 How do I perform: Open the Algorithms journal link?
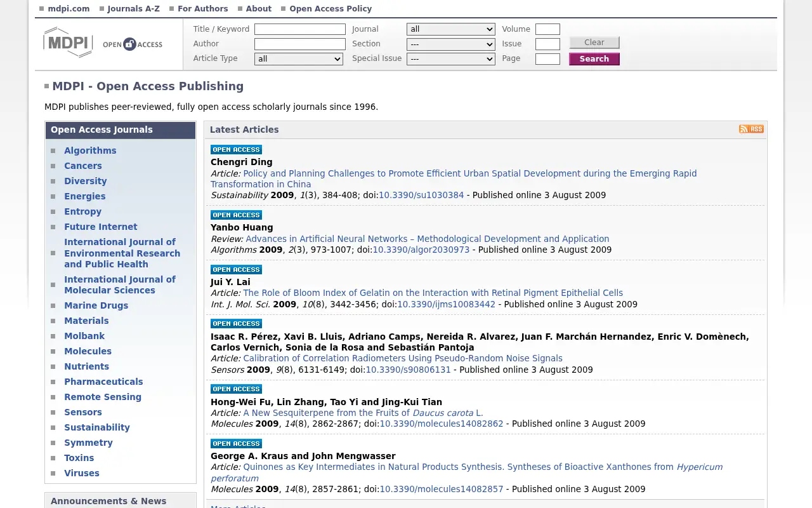(x=90, y=150)
